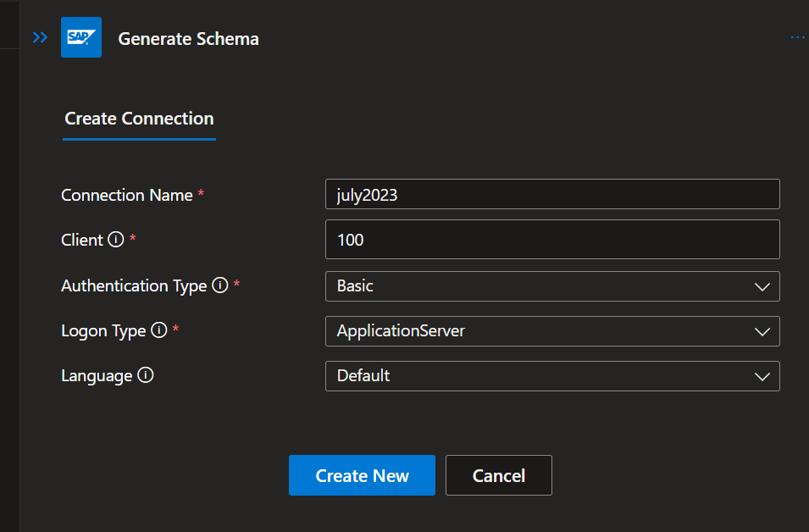Open the blue ellipsis options menu
809x532 pixels.
pyautogui.click(x=796, y=37)
